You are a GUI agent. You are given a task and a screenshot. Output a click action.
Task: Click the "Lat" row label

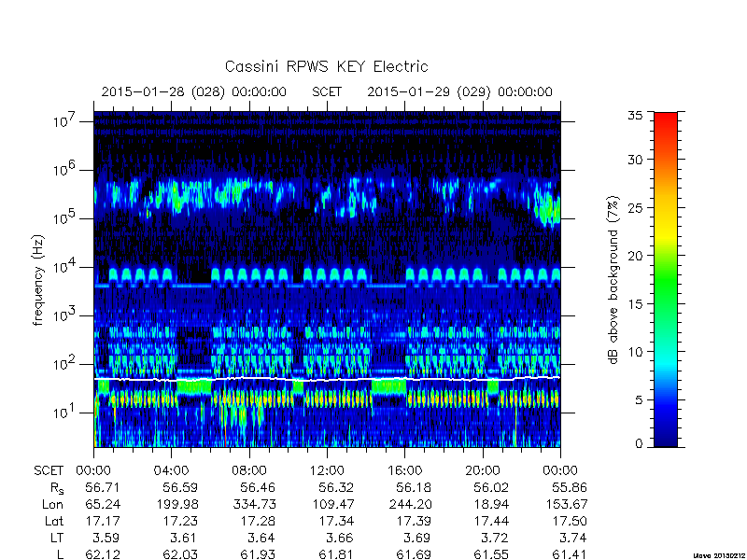click(x=54, y=522)
